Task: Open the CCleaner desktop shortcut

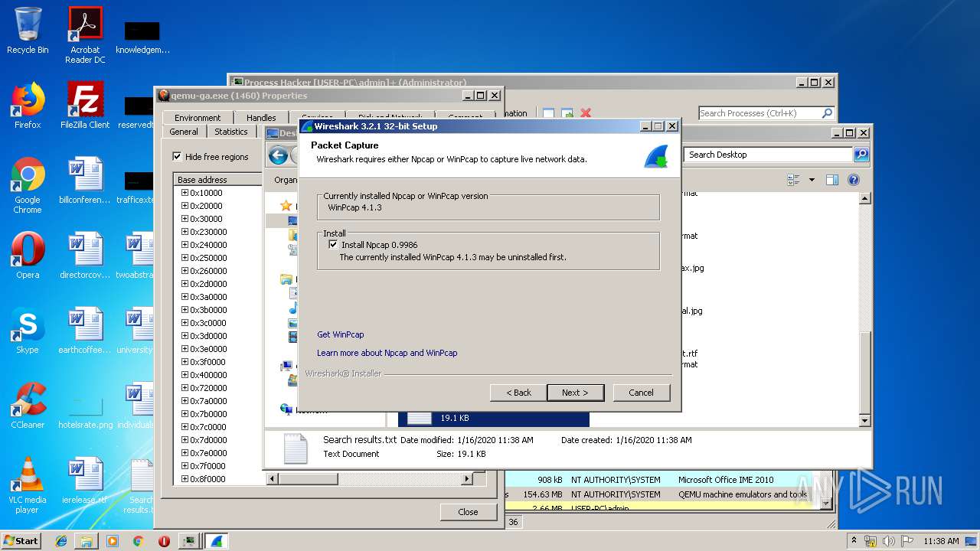Action: tap(28, 406)
